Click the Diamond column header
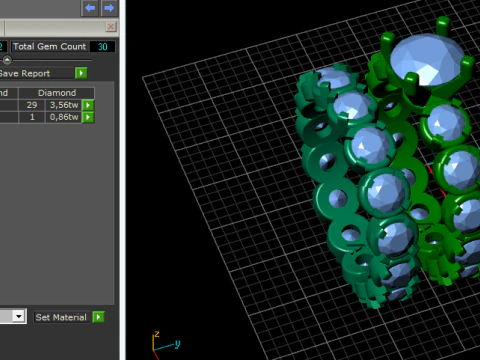480x360 pixels. [x=57, y=93]
